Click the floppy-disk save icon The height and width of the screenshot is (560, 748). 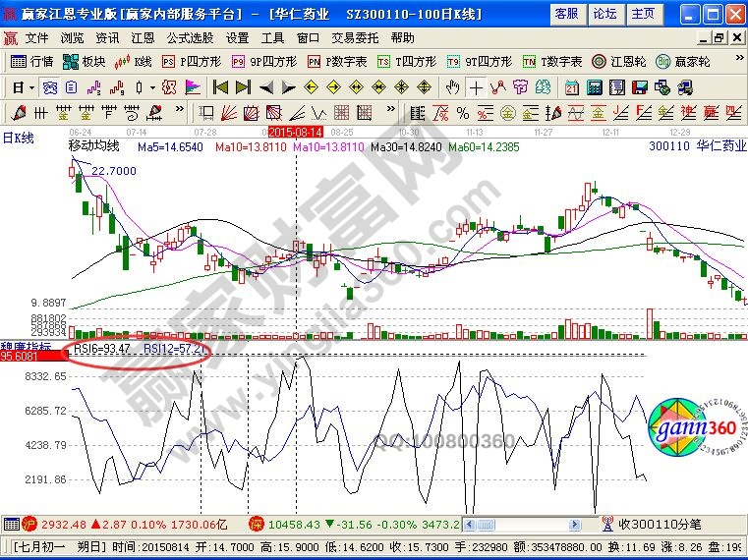click(x=639, y=87)
